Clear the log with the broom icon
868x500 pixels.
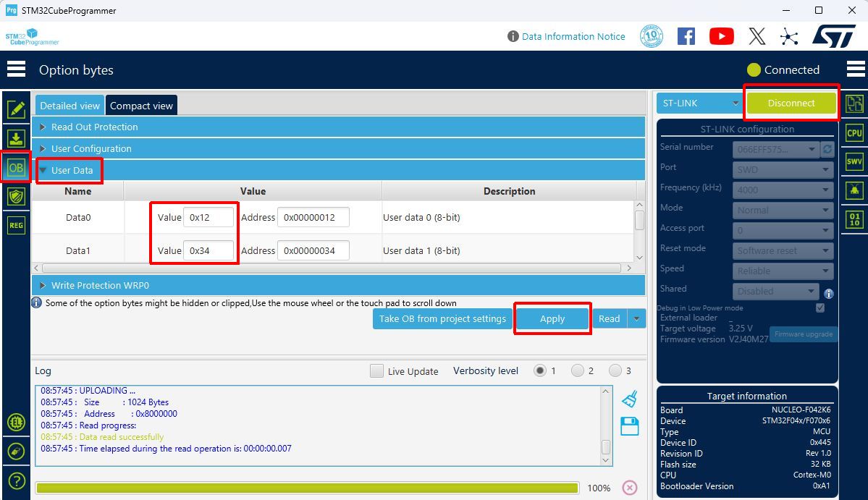[629, 398]
